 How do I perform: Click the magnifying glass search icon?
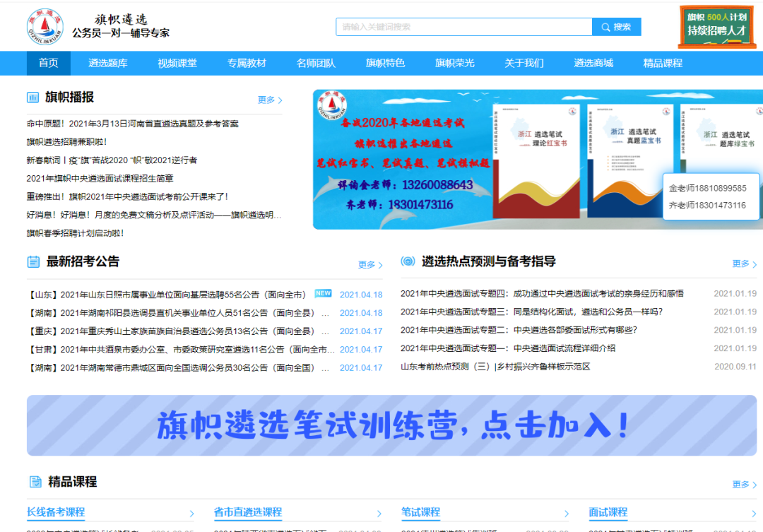[604, 26]
